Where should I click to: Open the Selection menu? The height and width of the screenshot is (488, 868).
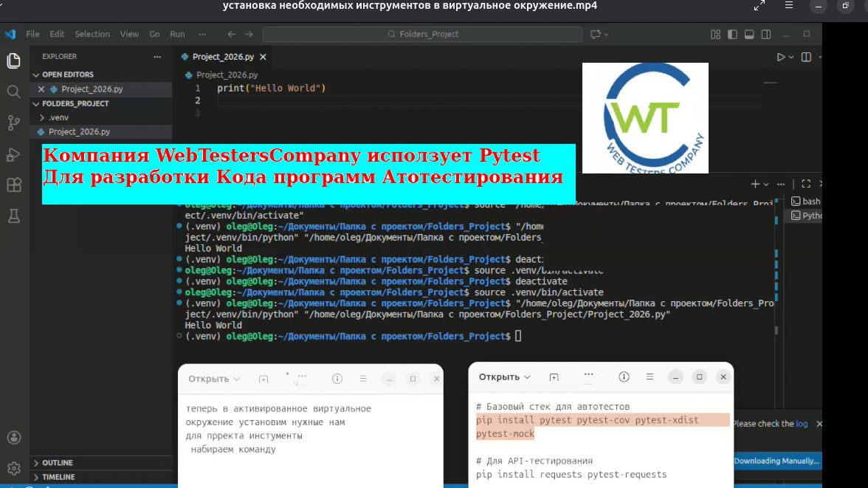(92, 34)
